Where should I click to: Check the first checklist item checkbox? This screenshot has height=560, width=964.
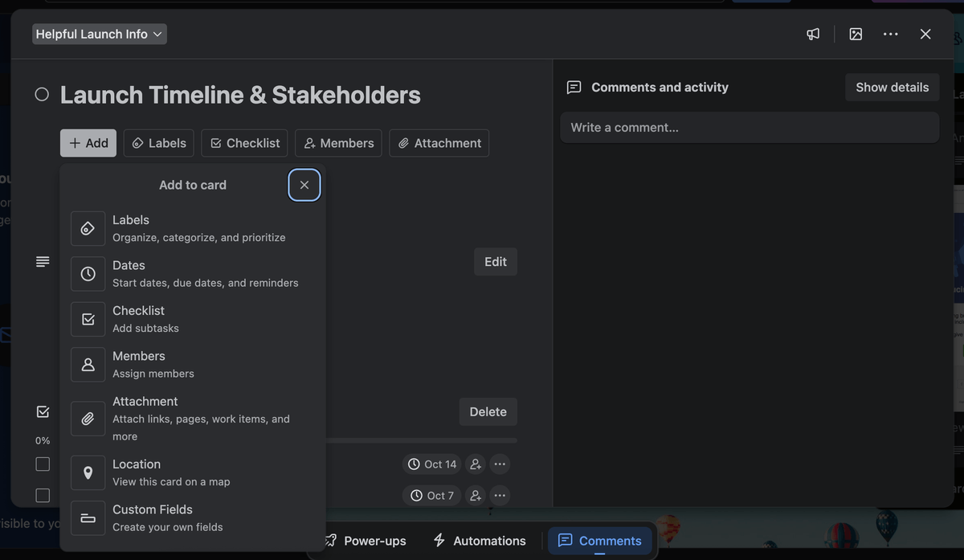pos(43,464)
